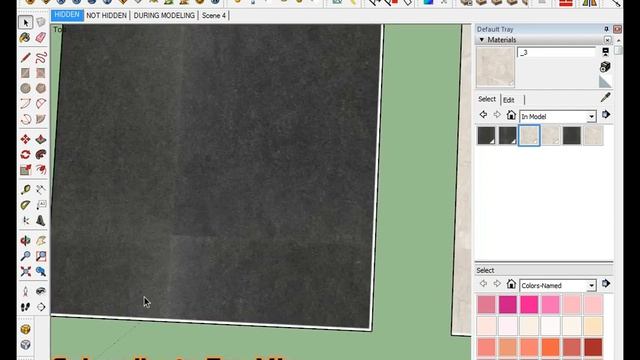Pin the Default Tray auto-hide
The height and width of the screenshot is (360, 640).
606,29
